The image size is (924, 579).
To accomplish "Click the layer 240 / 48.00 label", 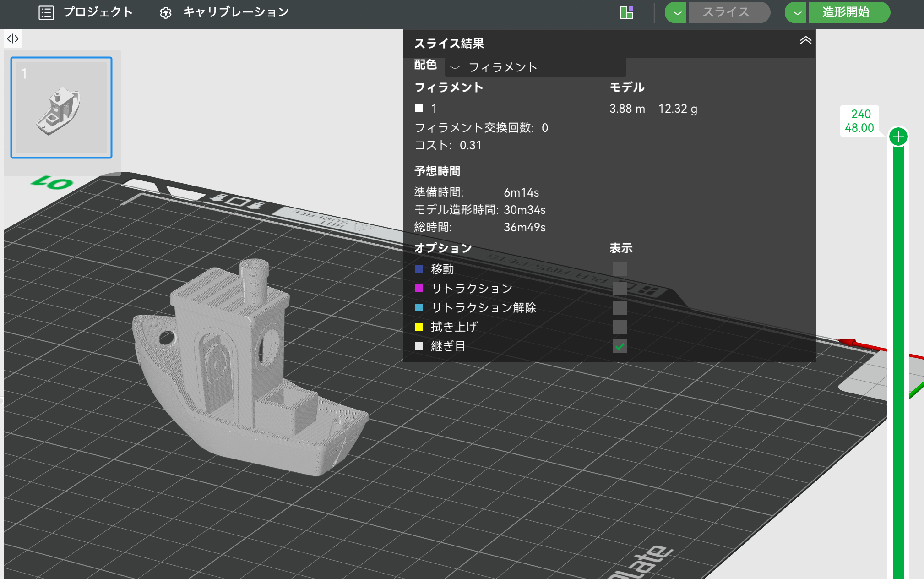I will pyautogui.click(x=859, y=121).
